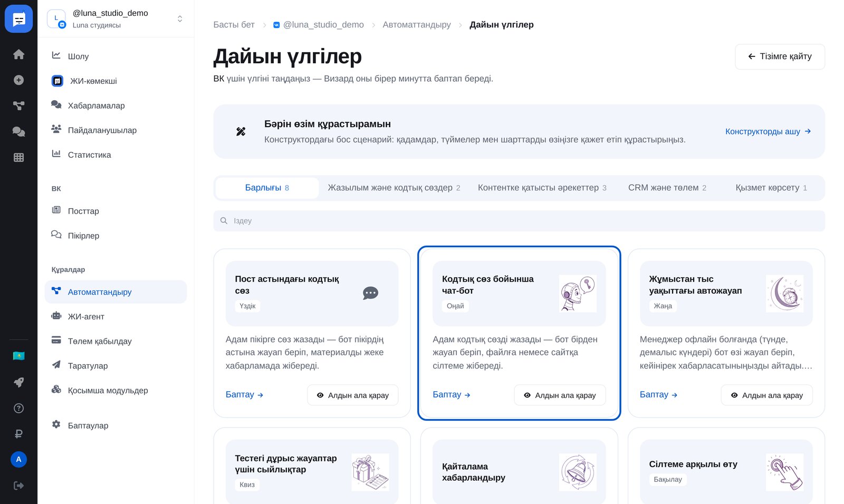Click the Конструкторды ашу link
This screenshot has width=844, height=504.
tap(768, 131)
